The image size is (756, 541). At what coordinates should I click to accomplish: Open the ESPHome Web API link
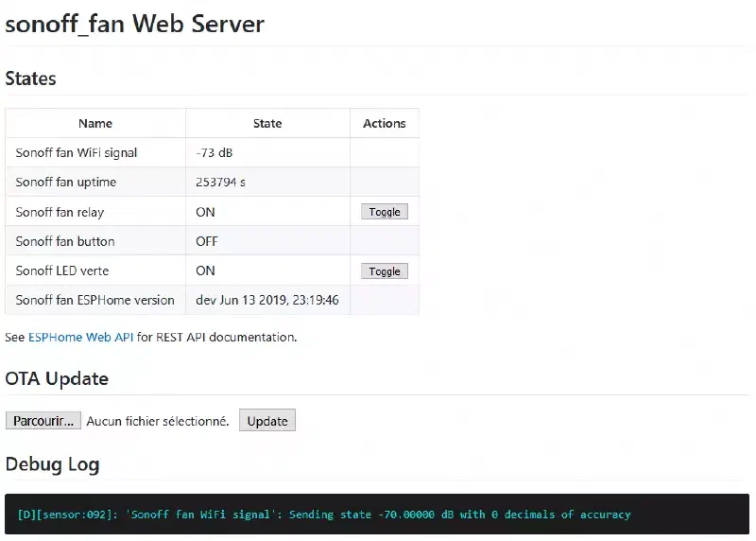80,337
